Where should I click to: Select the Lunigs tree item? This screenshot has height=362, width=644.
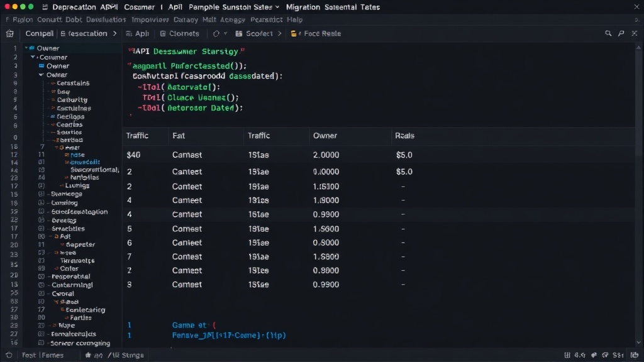pos(77,185)
